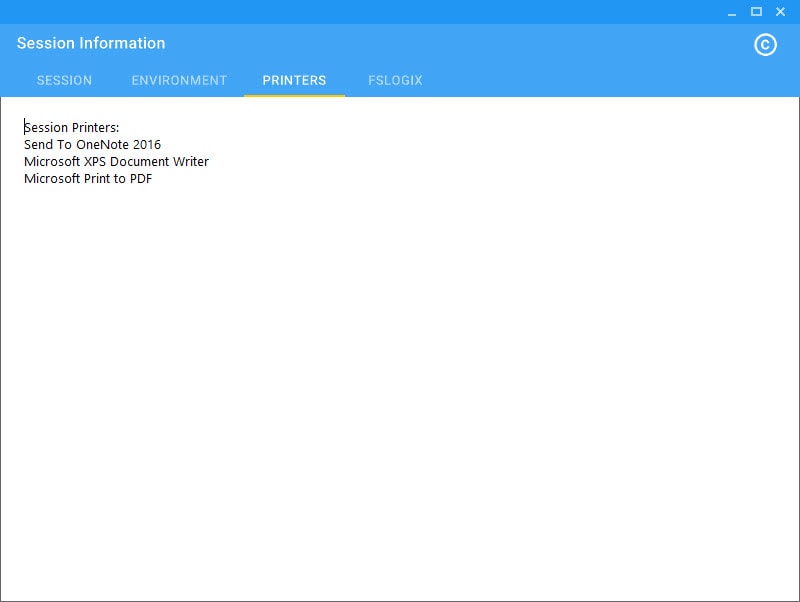Close the Session Information window
Image resolution: width=800 pixels, height=602 pixels.
tap(780, 12)
